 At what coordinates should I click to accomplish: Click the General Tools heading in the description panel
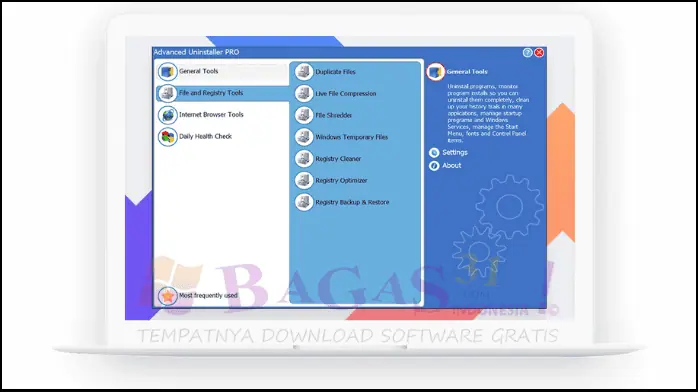pos(467,72)
